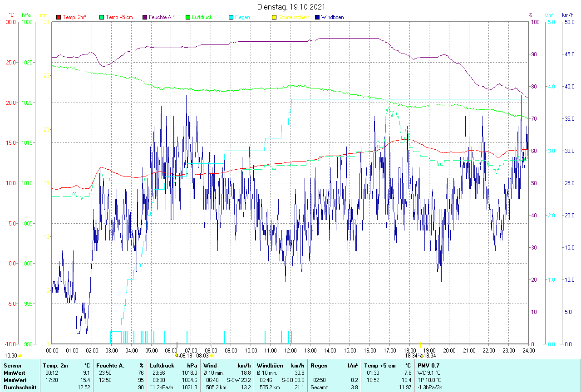Click the Wind table column header
Screen dimensions: 581x392
point(210,365)
